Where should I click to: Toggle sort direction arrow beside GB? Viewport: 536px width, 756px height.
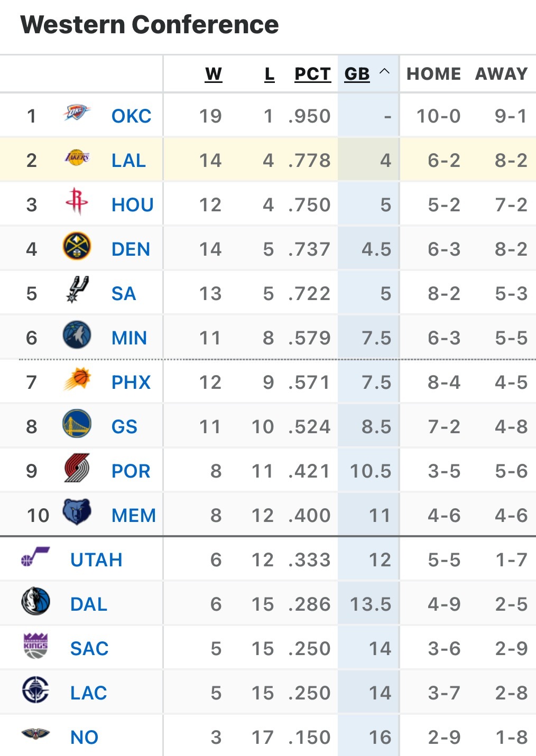(x=385, y=72)
